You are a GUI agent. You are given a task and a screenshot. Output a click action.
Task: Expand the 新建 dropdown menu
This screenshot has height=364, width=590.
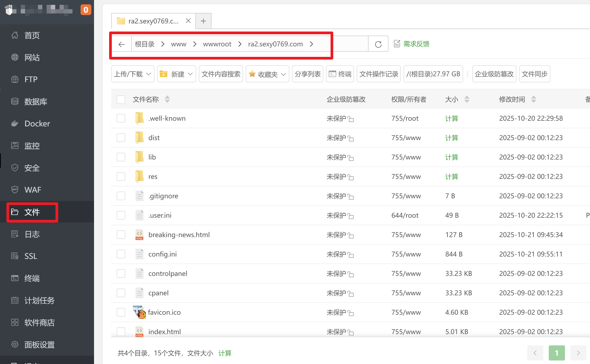tap(176, 74)
